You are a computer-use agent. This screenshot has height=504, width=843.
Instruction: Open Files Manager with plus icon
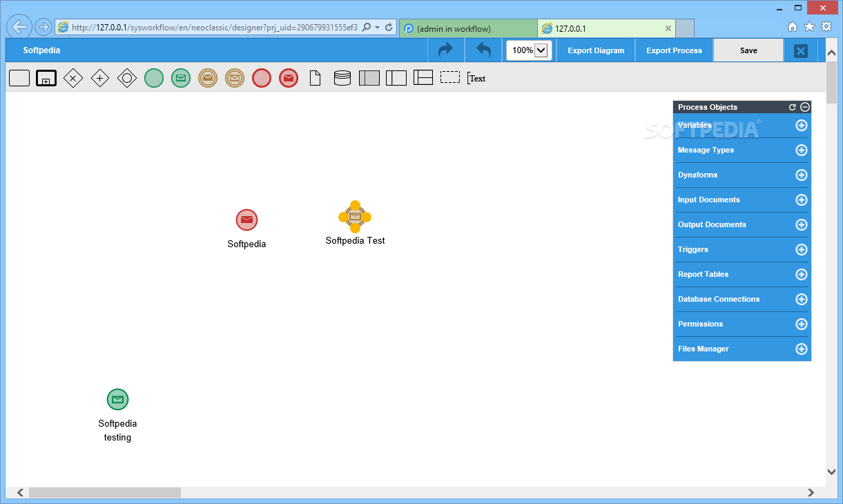(x=802, y=349)
